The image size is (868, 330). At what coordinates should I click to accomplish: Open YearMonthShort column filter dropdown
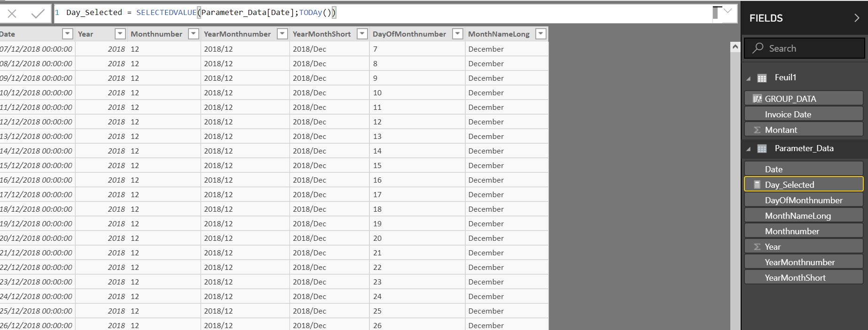click(x=362, y=34)
